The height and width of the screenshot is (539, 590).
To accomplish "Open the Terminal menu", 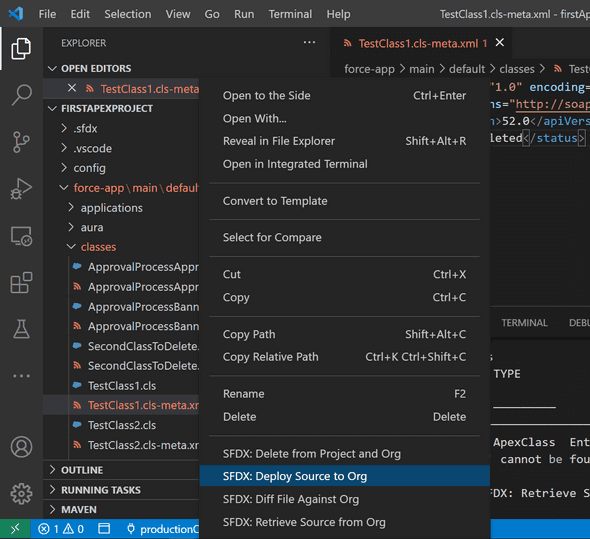I will coord(290,14).
